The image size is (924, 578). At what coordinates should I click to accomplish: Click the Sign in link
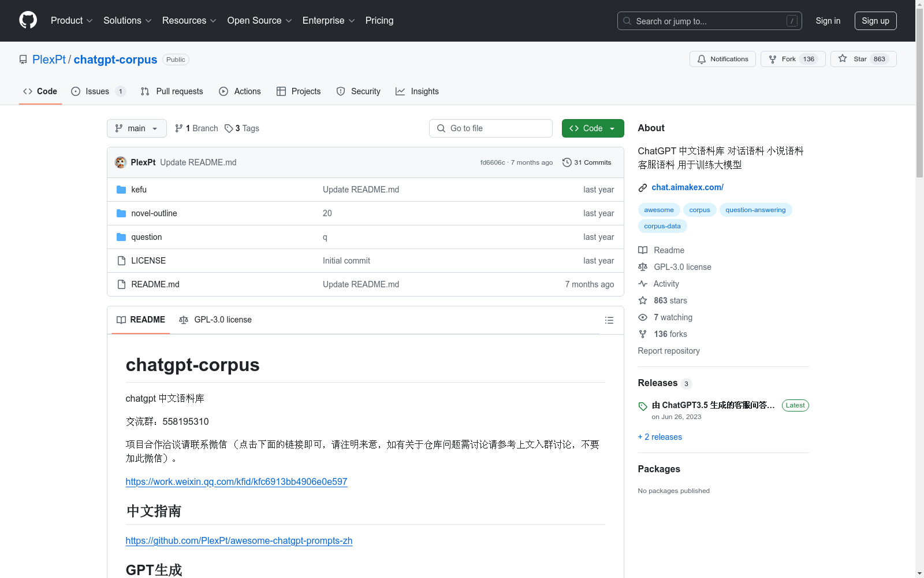pos(828,21)
